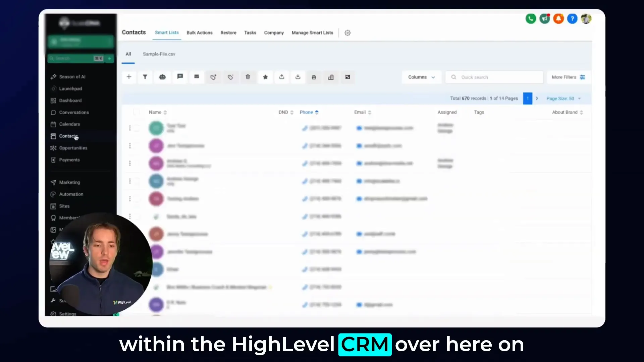
Task: Click page number 1 button
Action: 528,99
